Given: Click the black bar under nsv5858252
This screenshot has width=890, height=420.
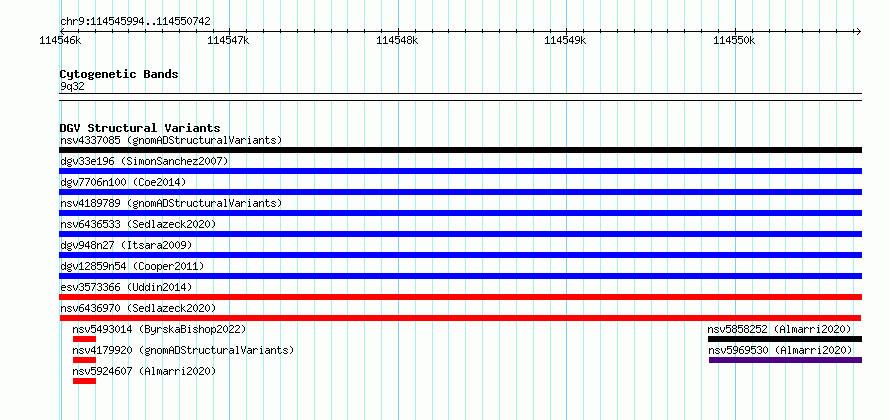Looking at the screenshot, I should click(x=784, y=339).
